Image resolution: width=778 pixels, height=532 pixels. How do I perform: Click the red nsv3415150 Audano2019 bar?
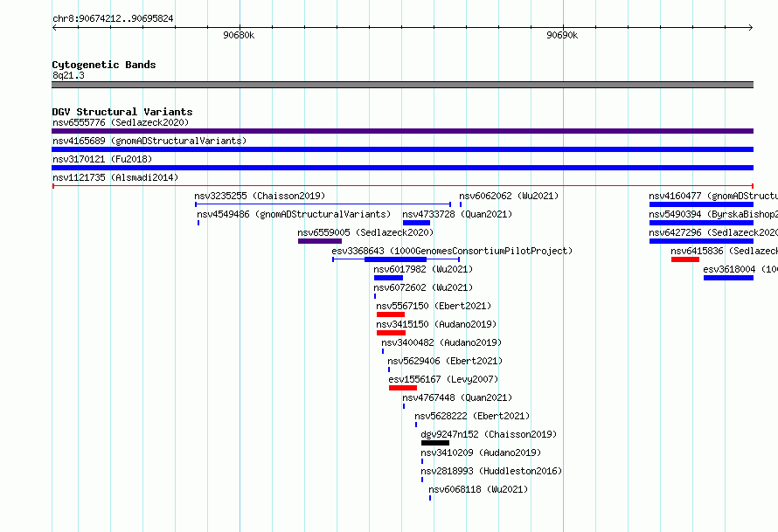(391, 333)
